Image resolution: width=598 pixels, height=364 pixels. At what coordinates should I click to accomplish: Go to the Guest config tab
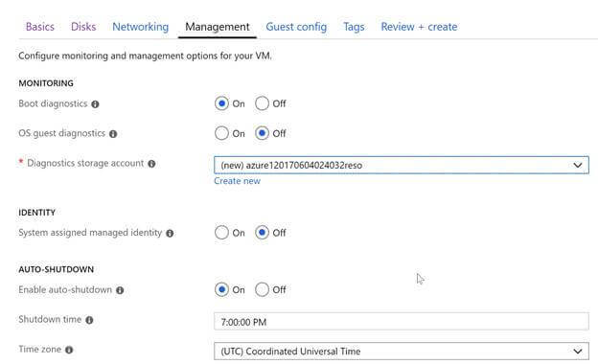296,27
